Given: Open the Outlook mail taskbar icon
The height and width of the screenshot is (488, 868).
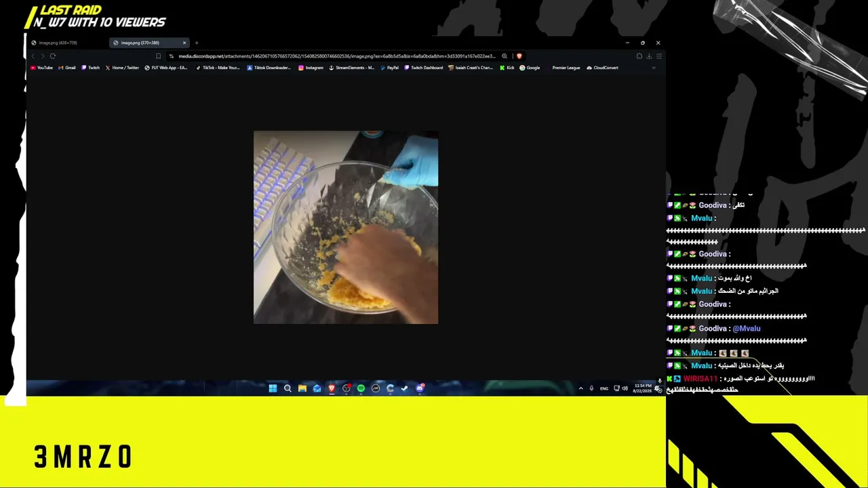Looking at the screenshot, I should pos(317,388).
